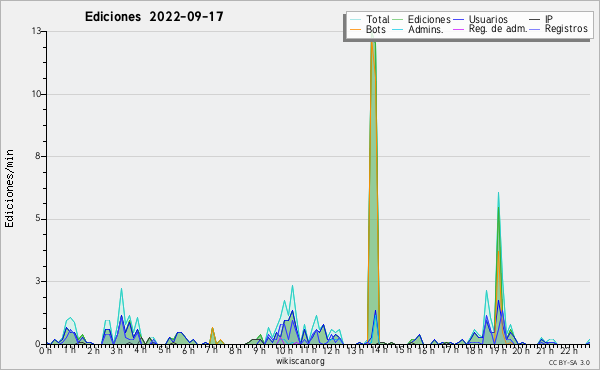Click the y-axis label 'Ediciones/min'
This screenshot has width=600, height=370.
[x=9, y=188]
